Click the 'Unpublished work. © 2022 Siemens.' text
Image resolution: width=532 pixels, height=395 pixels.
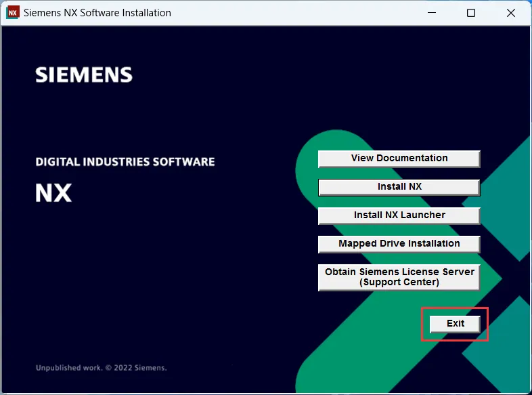[x=101, y=368]
